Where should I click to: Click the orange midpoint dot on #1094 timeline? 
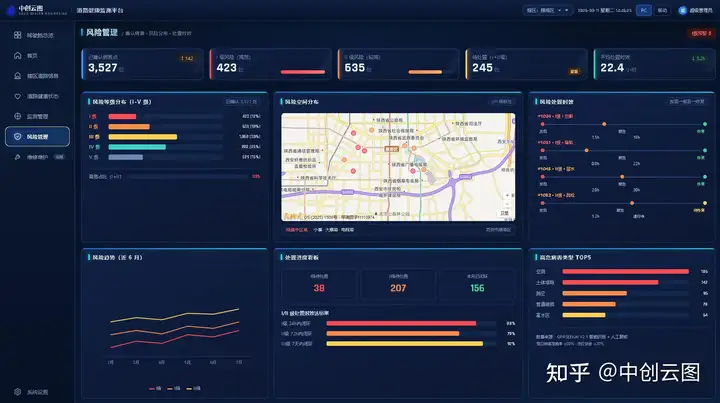(604, 124)
